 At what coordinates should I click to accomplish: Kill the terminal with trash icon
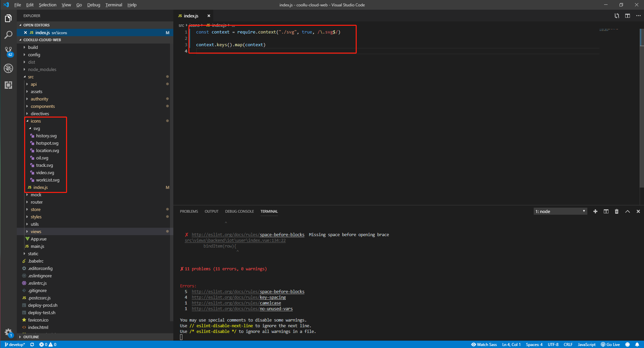point(617,211)
